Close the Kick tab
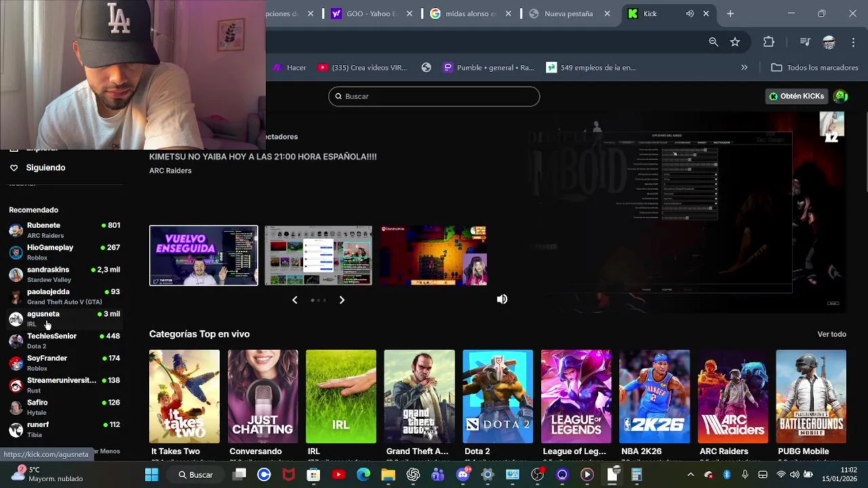Screen dimensions: 868x488 (706, 14)
